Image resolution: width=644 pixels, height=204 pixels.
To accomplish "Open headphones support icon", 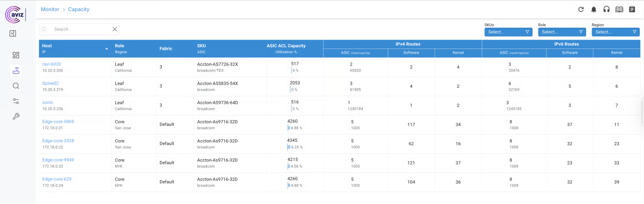I will click(606, 9).
